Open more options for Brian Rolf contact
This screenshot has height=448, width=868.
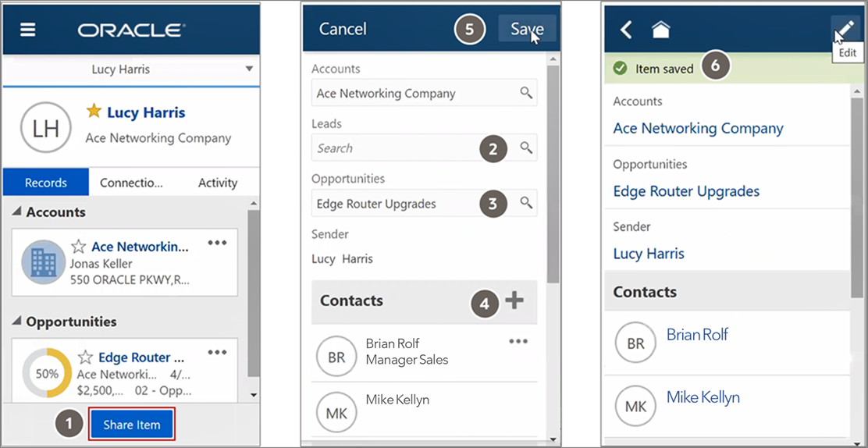518,341
